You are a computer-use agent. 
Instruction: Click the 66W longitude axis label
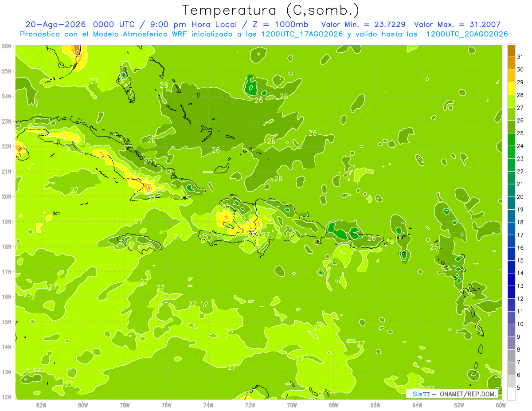click(376, 405)
